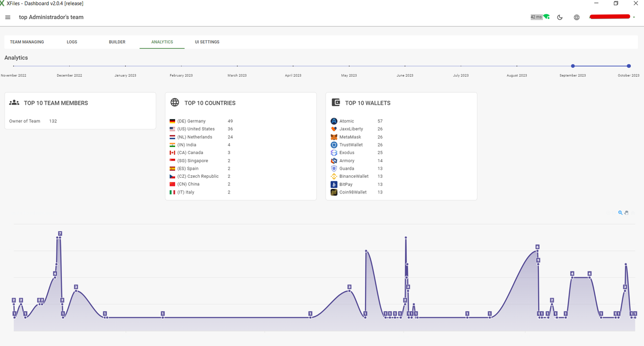Click the Top 10 Wallets wallet icon
This screenshot has height=346, width=644.
pos(336,103)
